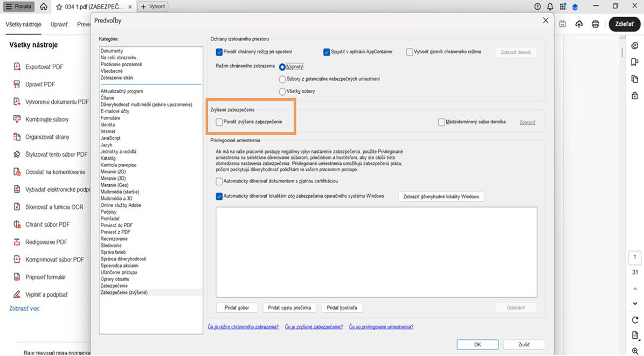644x356 pixels.
Task: Select Skenovať a funkcia OCR icon
Action: click(x=17, y=207)
